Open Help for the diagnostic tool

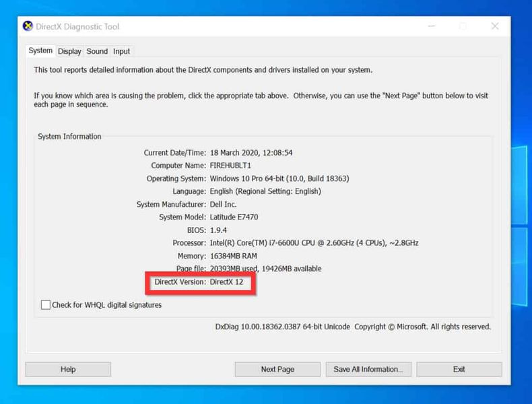(x=68, y=369)
